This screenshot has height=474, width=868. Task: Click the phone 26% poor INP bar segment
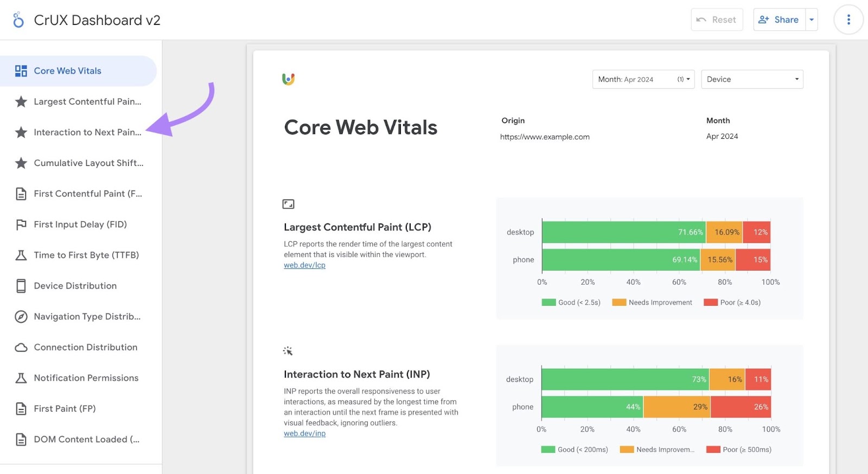click(x=740, y=407)
